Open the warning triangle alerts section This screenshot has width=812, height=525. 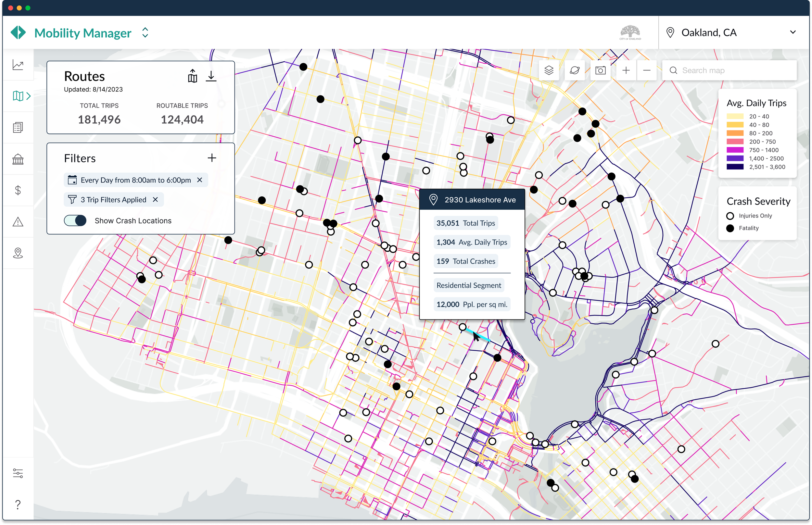(x=18, y=222)
